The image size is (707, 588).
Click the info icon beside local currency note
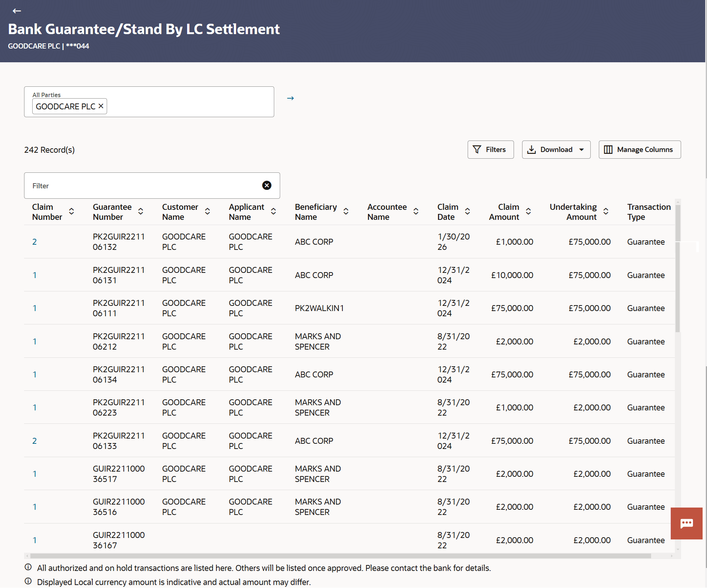pos(28,581)
